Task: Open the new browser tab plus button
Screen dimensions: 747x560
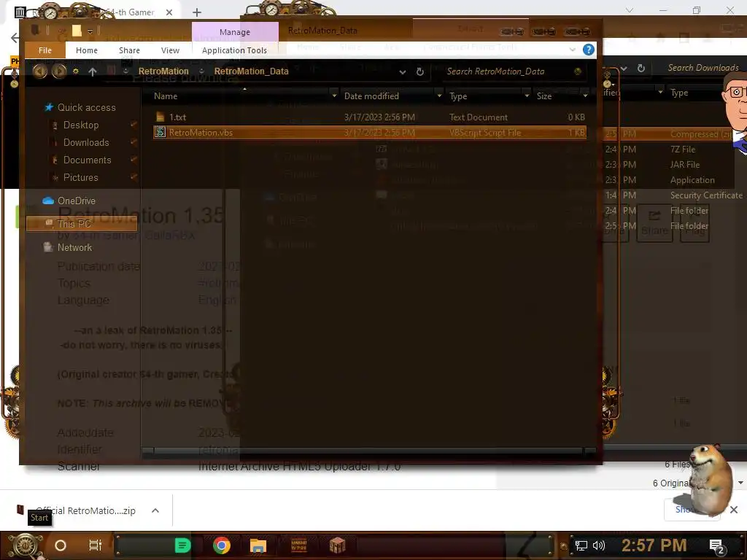Action: click(x=197, y=12)
